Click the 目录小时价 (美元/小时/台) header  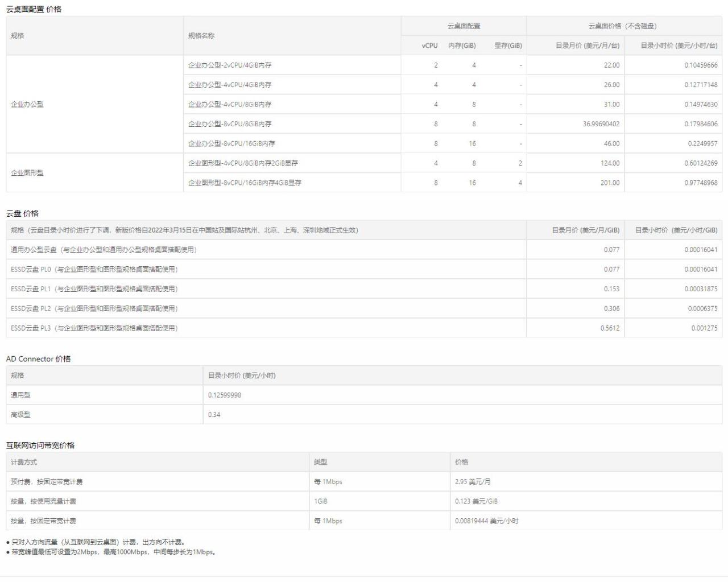(679, 46)
